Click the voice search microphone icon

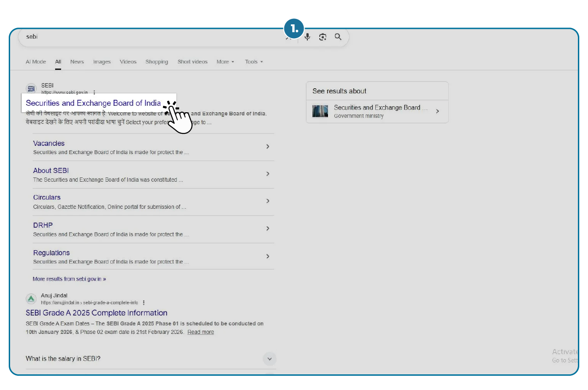(307, 37)
